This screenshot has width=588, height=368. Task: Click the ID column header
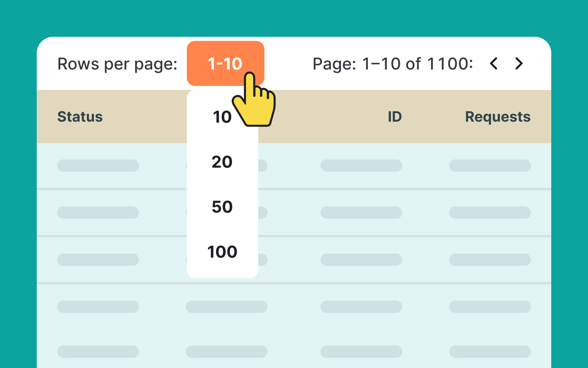tap(395, 117)
